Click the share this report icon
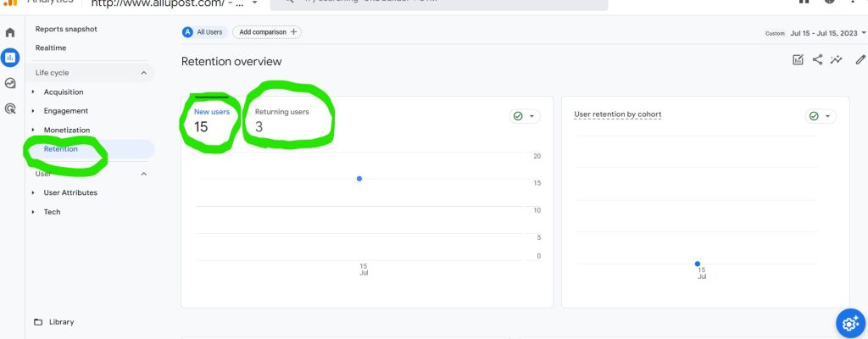The image size is (868, 339). (818, 59)
